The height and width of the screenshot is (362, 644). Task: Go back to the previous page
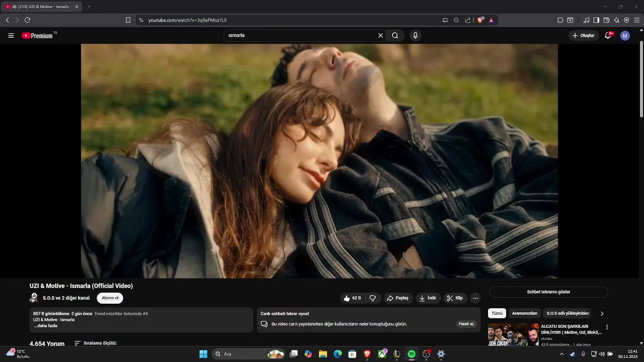pyautogui.click(x=7, y=20)
